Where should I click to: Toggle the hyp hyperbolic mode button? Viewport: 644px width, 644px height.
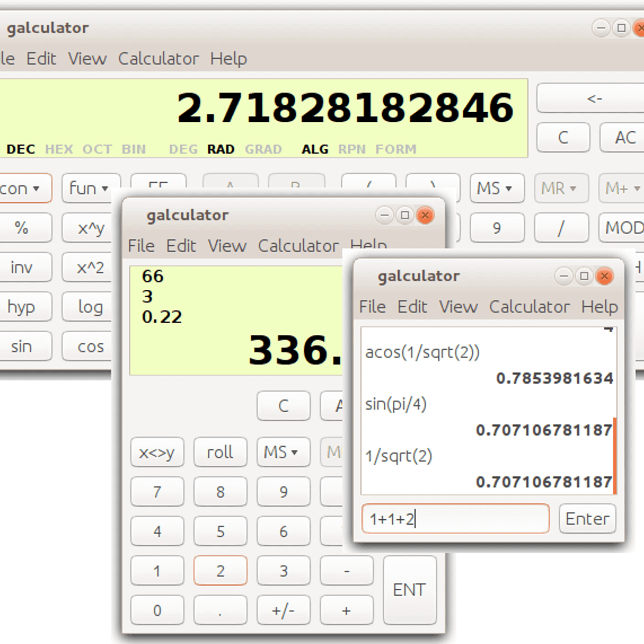coord(22,307)
